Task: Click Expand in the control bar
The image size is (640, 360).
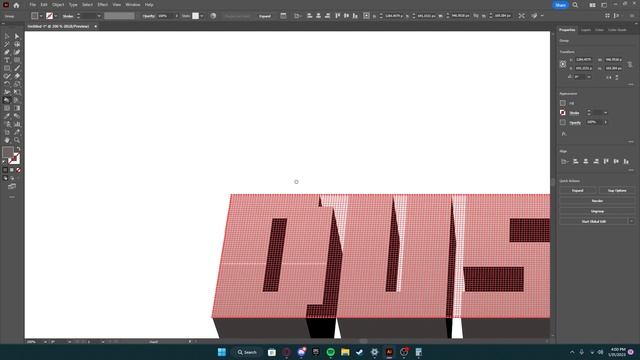Action: [265, 16]
